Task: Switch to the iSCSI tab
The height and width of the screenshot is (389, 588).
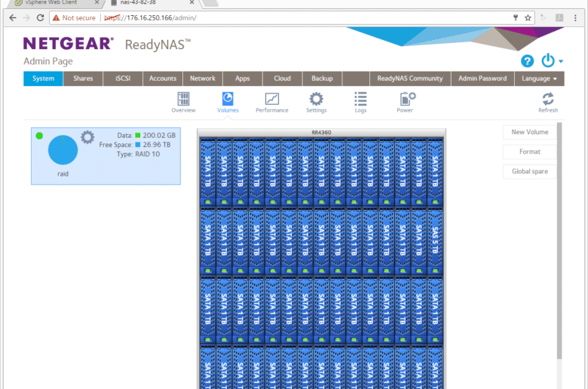Action: (123, 78)
